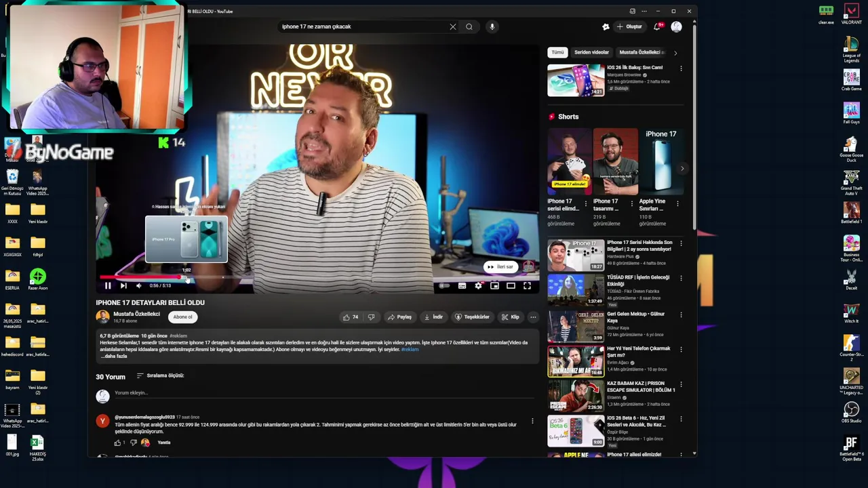Focus the YouTube search input field

pos(363,26)
